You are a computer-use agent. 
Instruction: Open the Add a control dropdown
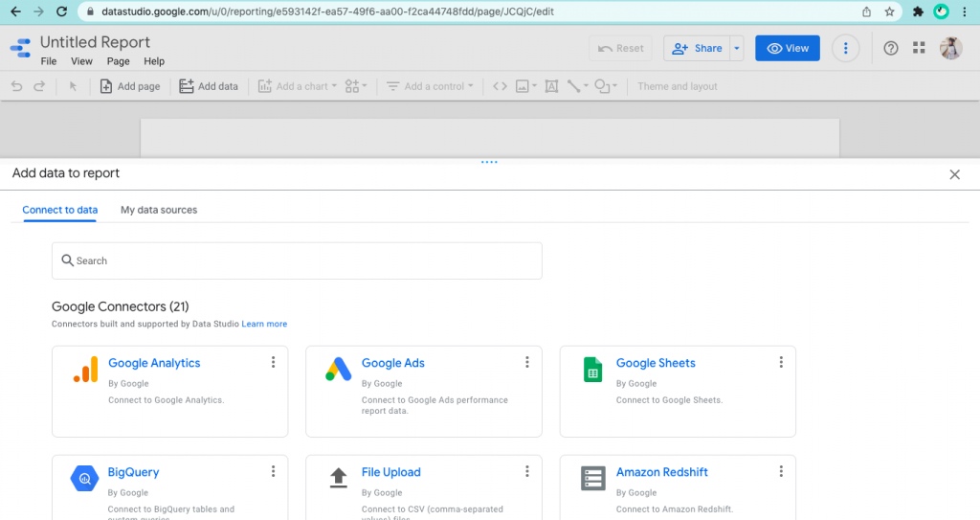[x=430, y=86]
